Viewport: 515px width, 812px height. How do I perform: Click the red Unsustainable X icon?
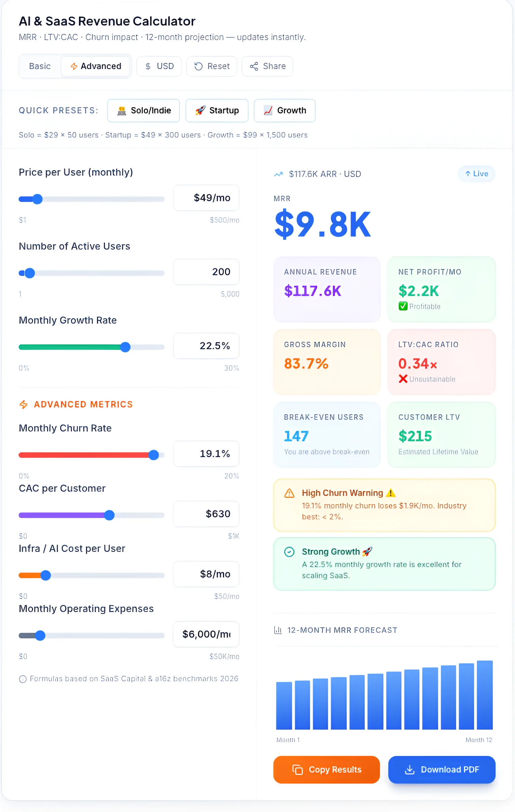pyautogui.click(x=403, y=379)
